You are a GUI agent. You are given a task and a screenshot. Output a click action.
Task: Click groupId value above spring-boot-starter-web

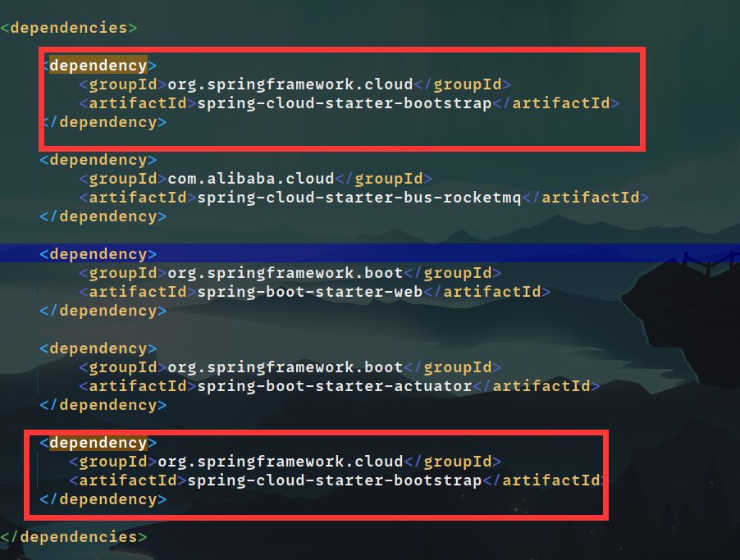pos(285,273)
